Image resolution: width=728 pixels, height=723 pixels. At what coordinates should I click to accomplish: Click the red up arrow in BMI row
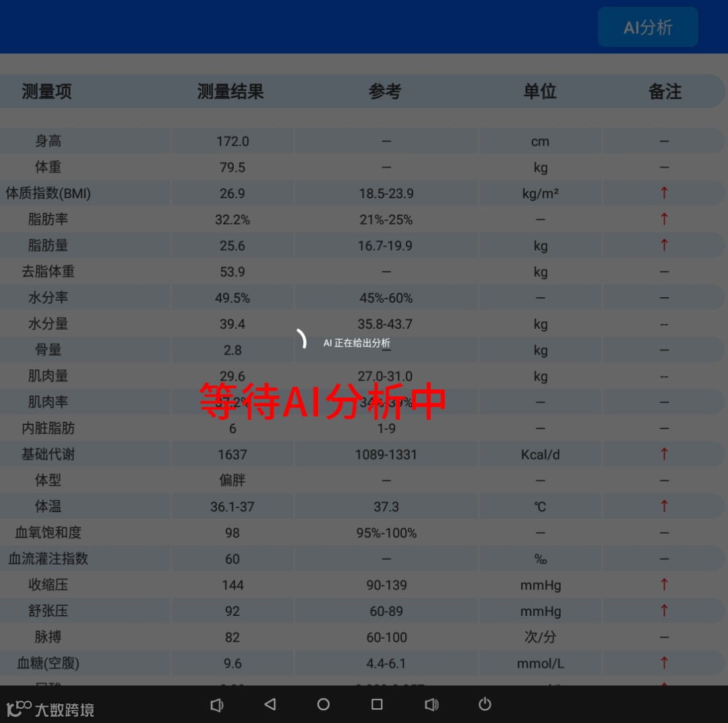click(x=664, y=193)
